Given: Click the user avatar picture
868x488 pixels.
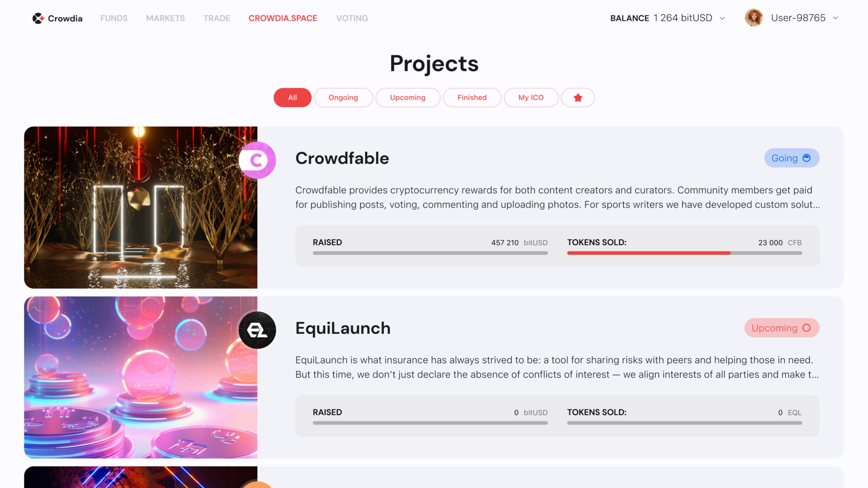Looking at the screenshot, I should 753,18.
